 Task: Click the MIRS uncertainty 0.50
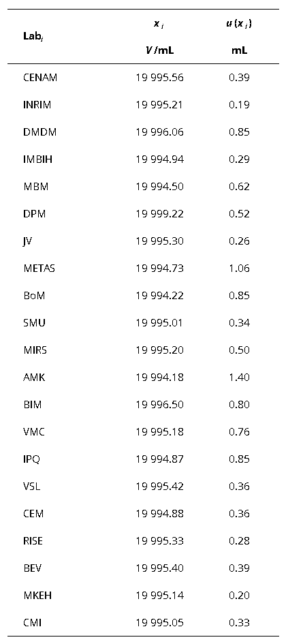click(239, 350)
